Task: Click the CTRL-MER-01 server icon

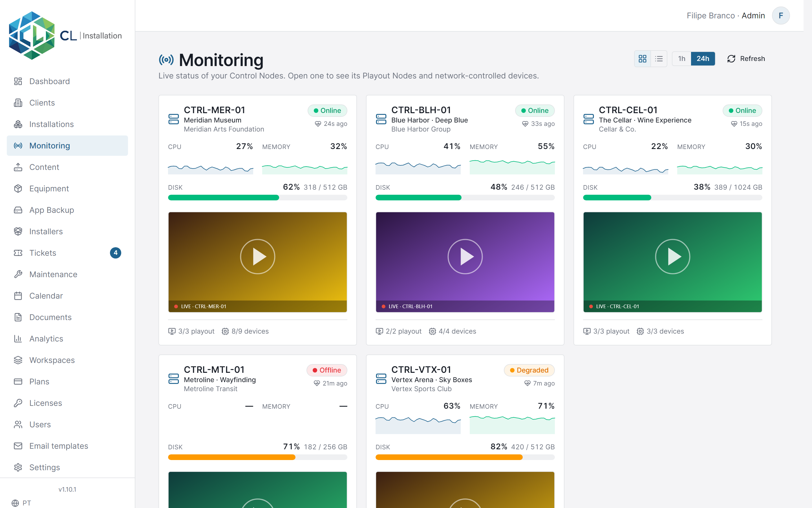Action: (x=173, y=119)
